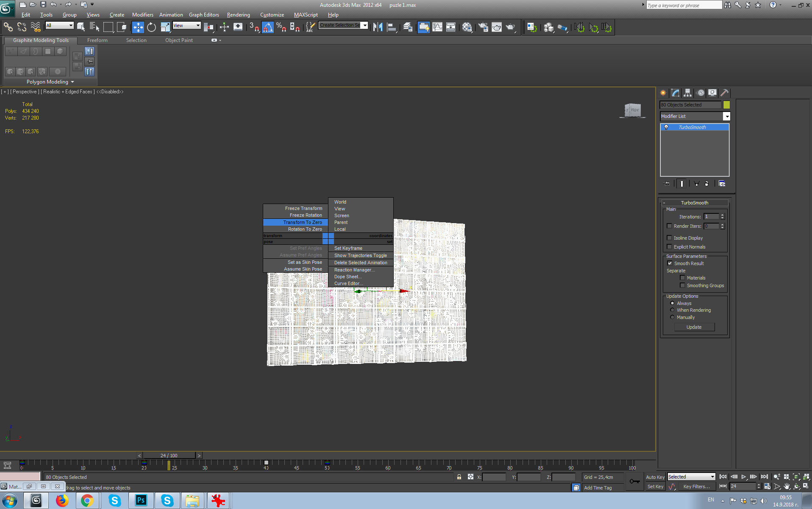Uncheck the Smooth Result checkbox

(x=670, y=263)
